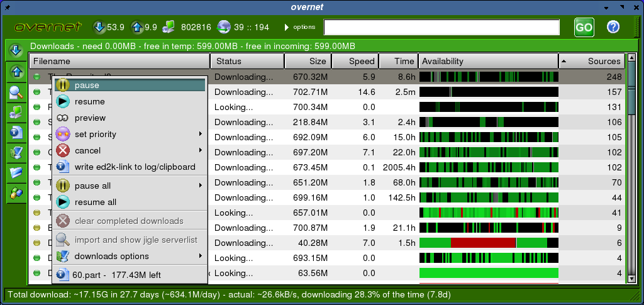
Task: Click the green status dot in the 700.34M row
Action: (36, 107)
